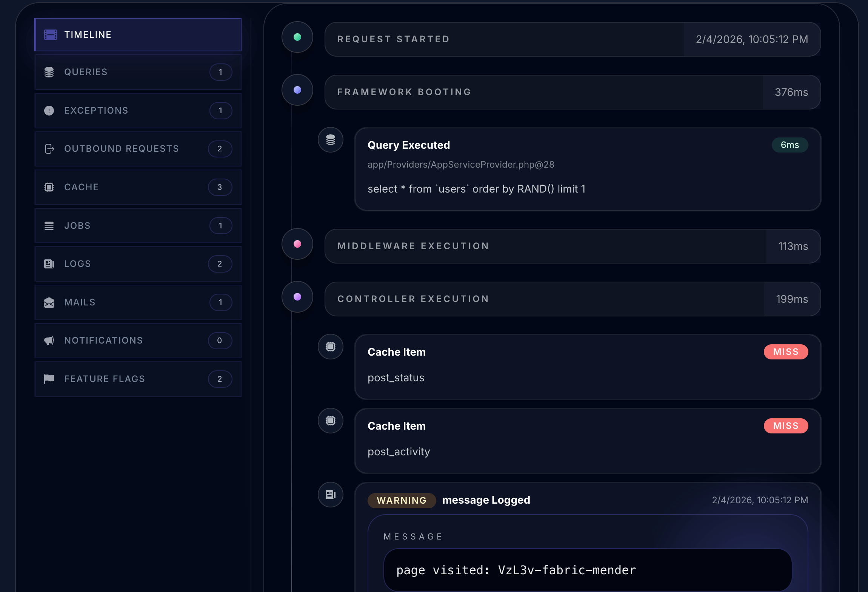Click the Exceptions alert icon

pyautogui.click(x=49, y=110)
